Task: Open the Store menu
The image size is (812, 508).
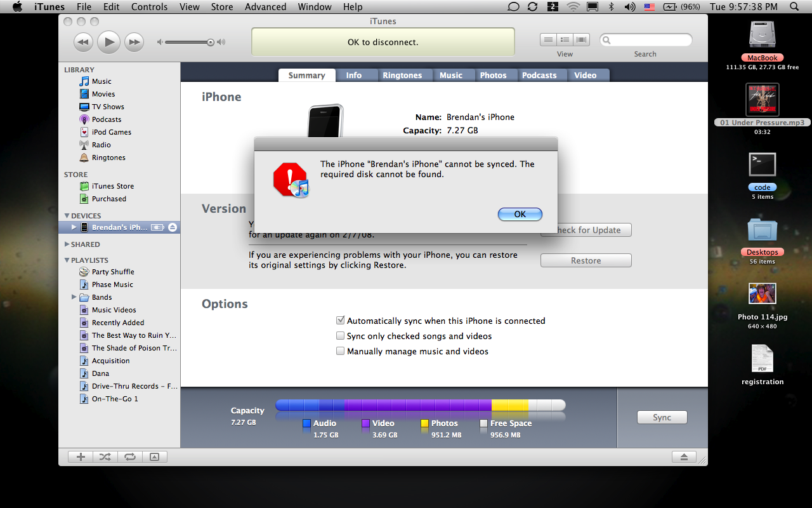Action: (x=222, y=7)
